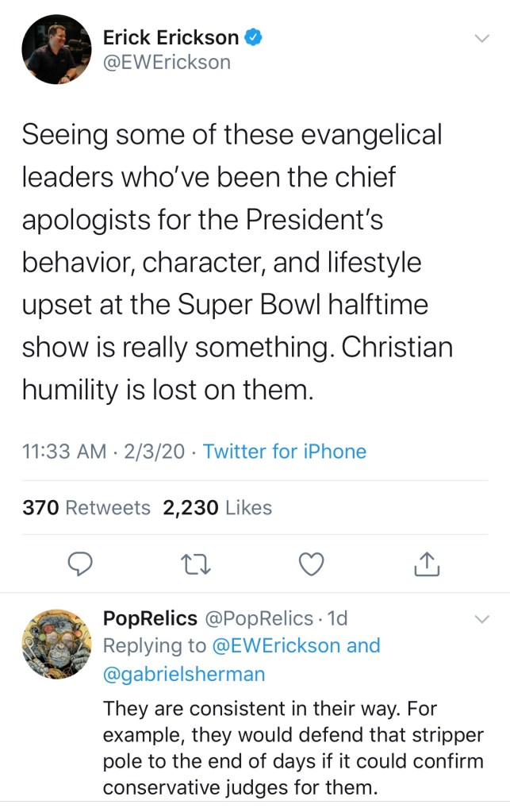Open the "Twitter for iPhone" link
This screenshot has width=510, height=812.
(x=285, y=452)
